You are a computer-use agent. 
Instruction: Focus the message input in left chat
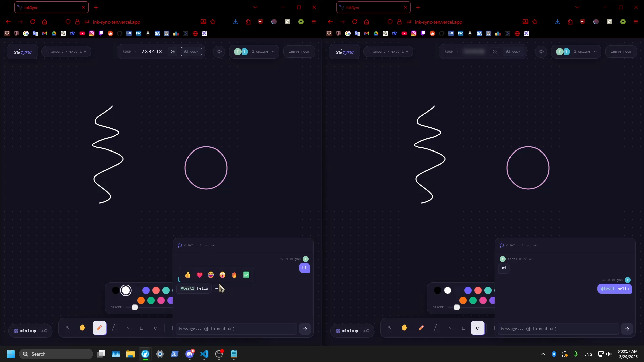236,329
